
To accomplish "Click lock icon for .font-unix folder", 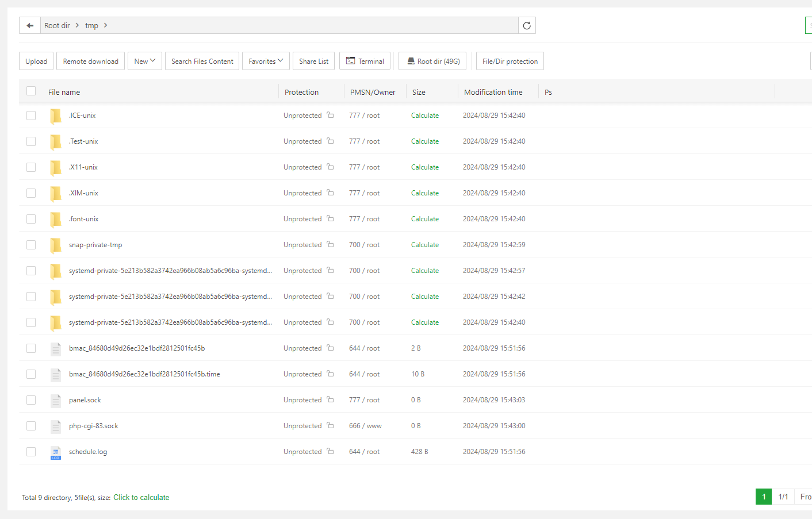I will pos(330,218).
